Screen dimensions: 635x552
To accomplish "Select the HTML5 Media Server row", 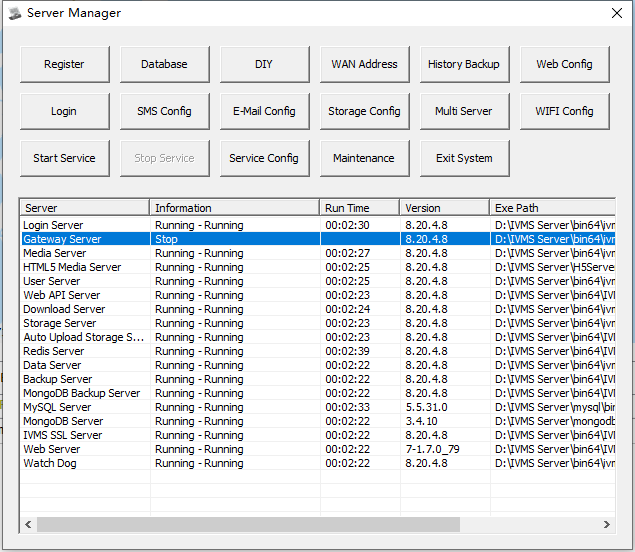I will point(318,267).
